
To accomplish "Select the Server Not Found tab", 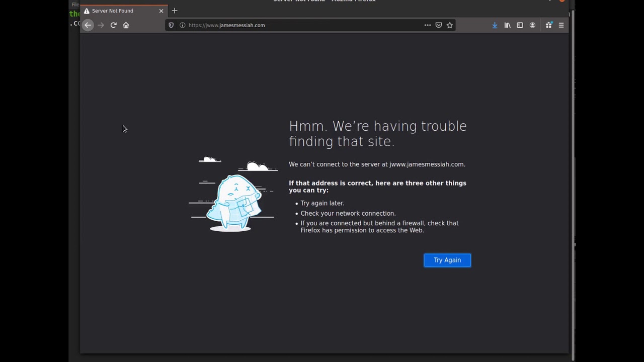I will click(124, 11).
